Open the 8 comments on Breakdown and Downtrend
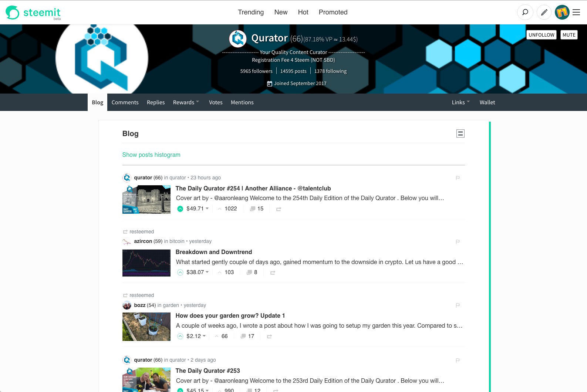The width and height of the screenshot is (587, 392). 252,272
